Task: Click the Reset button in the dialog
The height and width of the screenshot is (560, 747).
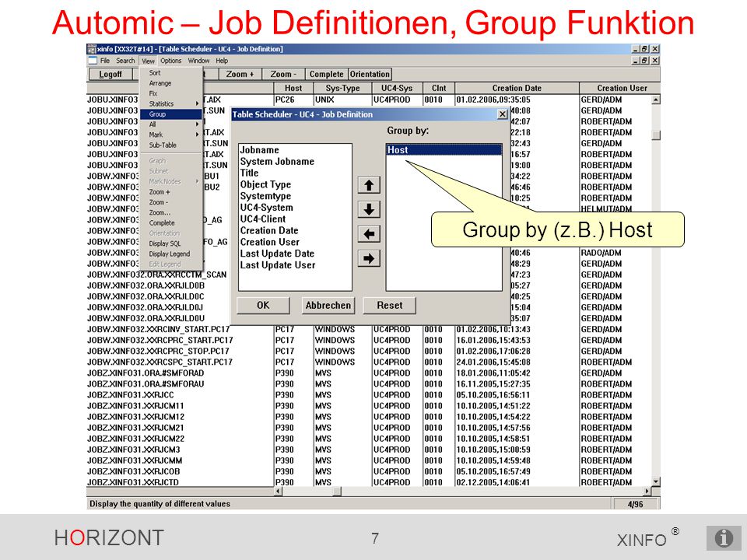Action: coord(390,305)
